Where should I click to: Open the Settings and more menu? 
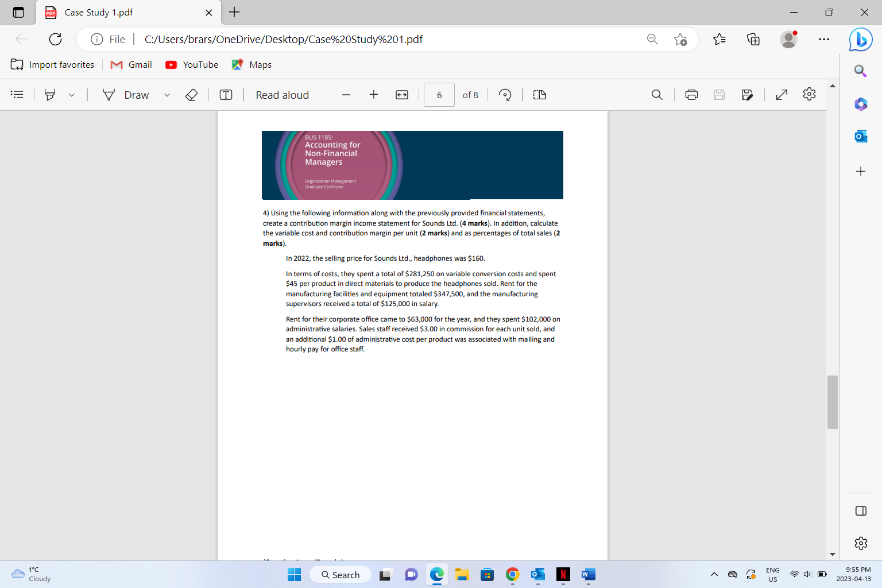coord(824,39)
